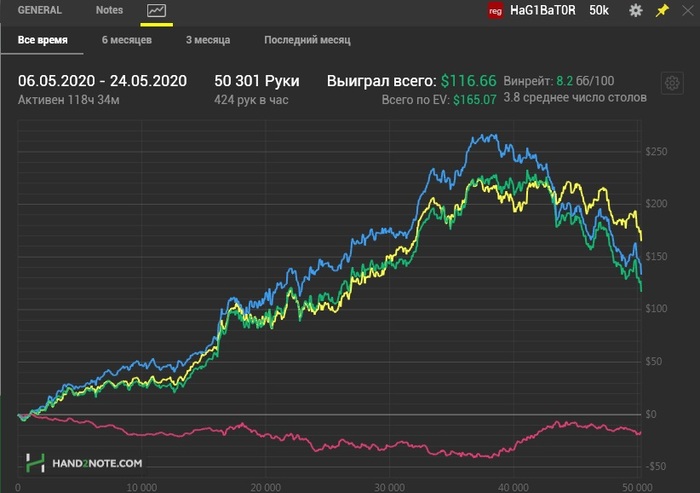Close the player popup window

[x=688, y=10]
